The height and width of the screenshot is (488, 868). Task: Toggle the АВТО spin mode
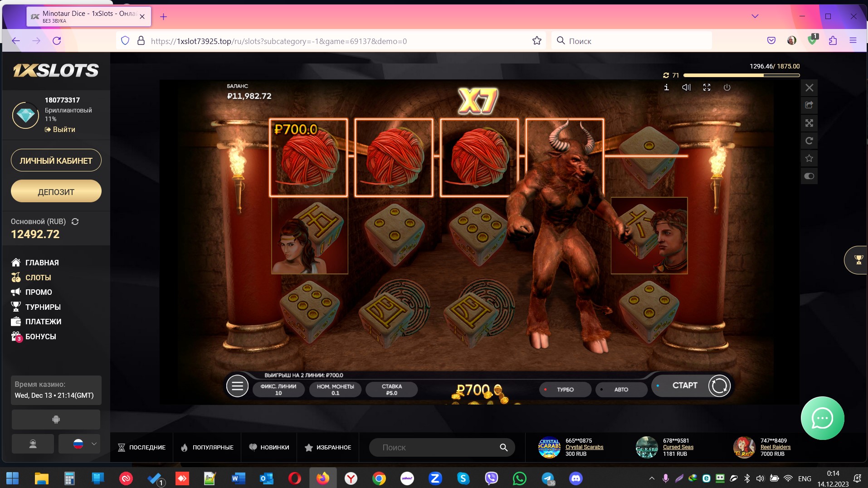coord(621,390)
